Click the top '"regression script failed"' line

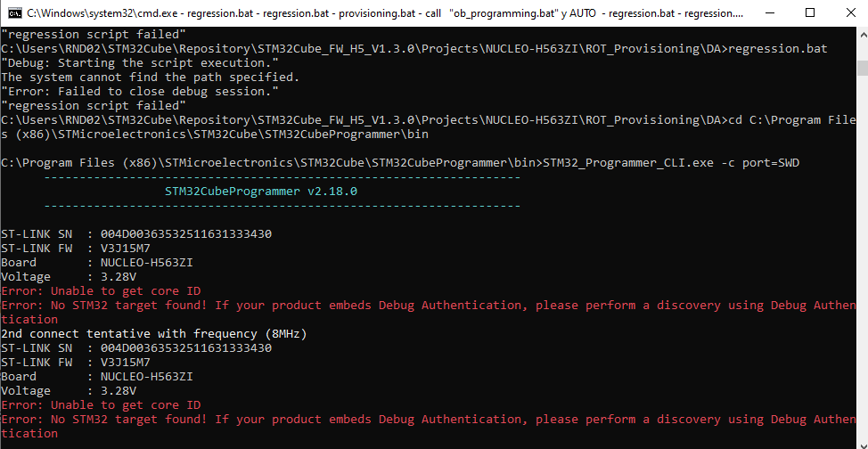pos(94,35)
